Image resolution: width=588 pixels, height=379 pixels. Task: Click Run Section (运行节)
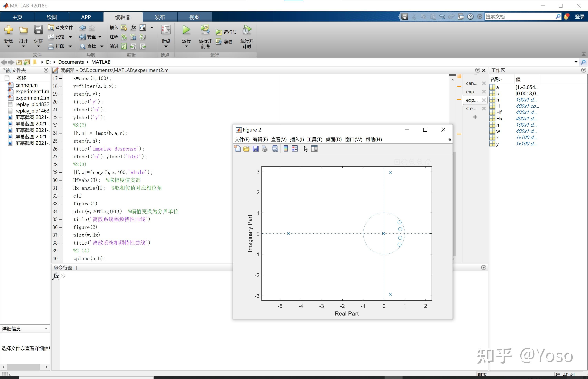click(x=226, y=32)
